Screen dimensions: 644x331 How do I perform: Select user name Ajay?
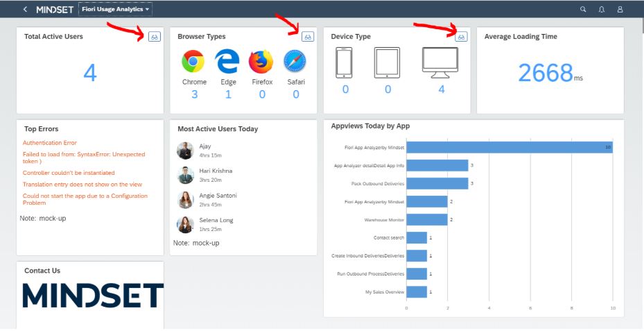205,146
